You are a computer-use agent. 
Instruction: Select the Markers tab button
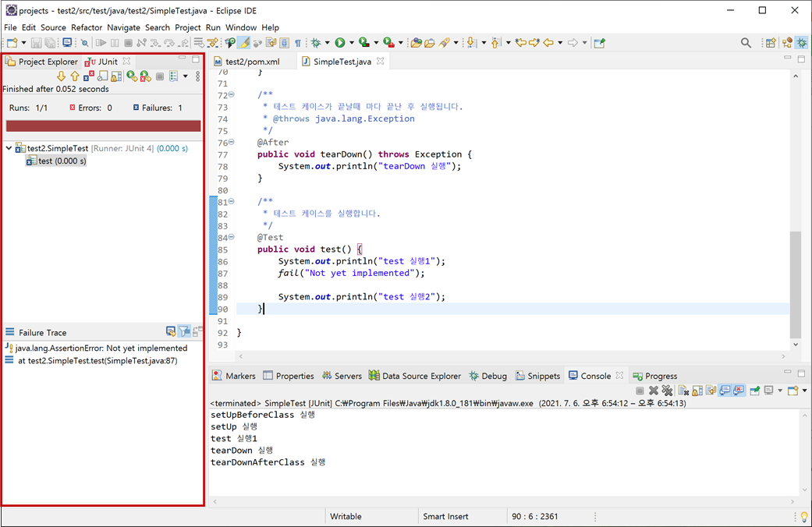[x=233, y=376]
